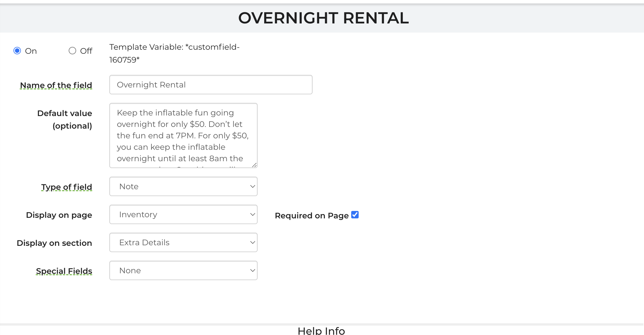Grab the textarea resize handle corner
The width and height of the screenshot is (644, 335).
tap(254, 165)
